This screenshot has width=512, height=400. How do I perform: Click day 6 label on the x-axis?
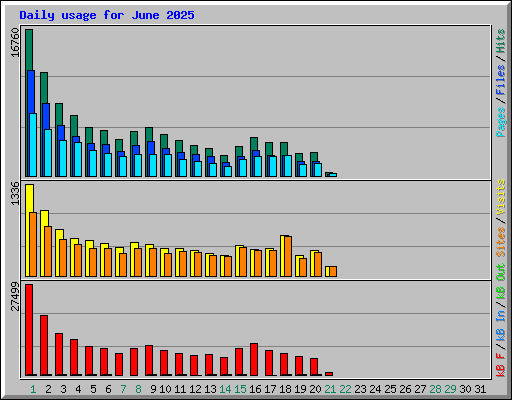click(x=108, y=389)
